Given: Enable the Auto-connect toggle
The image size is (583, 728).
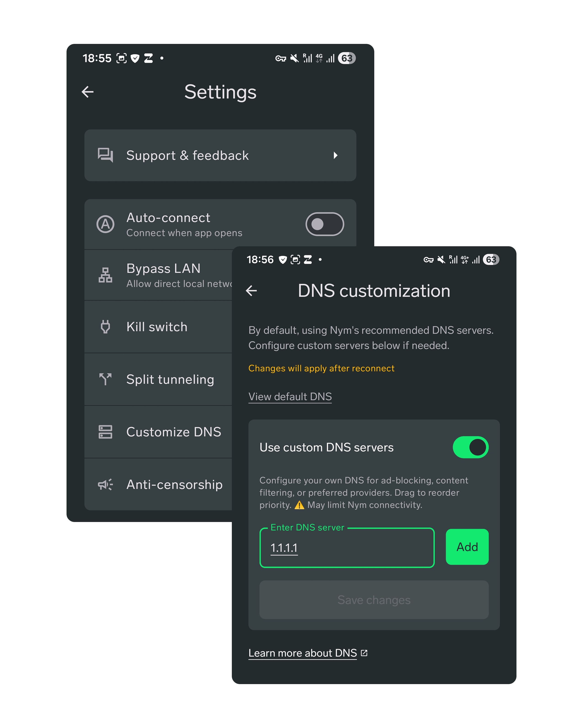Looking at the screenshot, I should tap(324, 224).
